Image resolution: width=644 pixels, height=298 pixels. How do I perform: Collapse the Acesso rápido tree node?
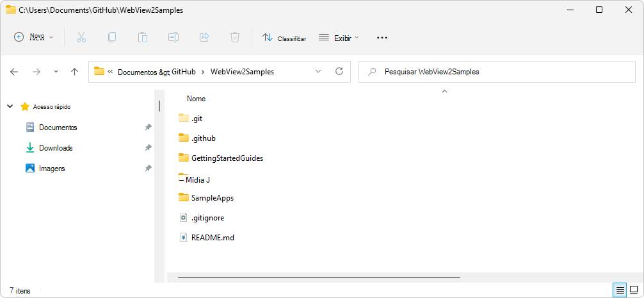(10, 106)
